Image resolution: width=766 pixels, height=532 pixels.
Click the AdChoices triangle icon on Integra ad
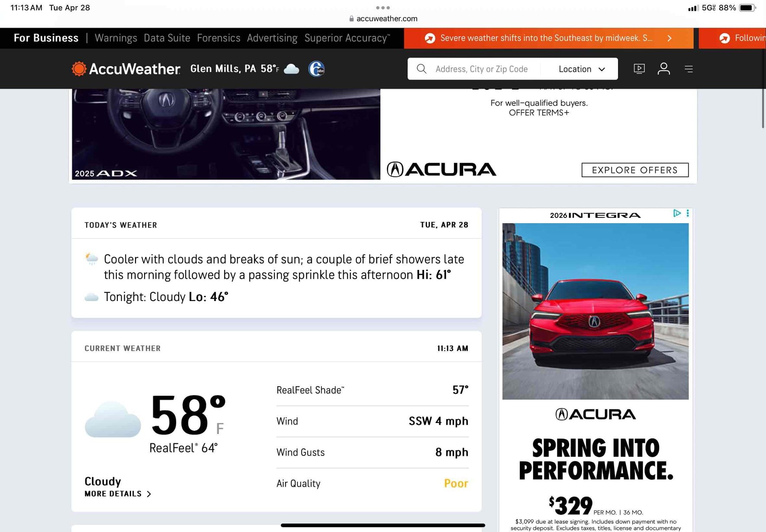coord(677,213)
